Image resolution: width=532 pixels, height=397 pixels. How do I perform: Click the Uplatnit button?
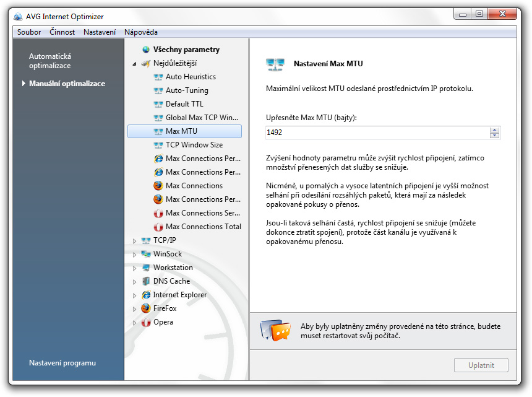click(481, 365)
